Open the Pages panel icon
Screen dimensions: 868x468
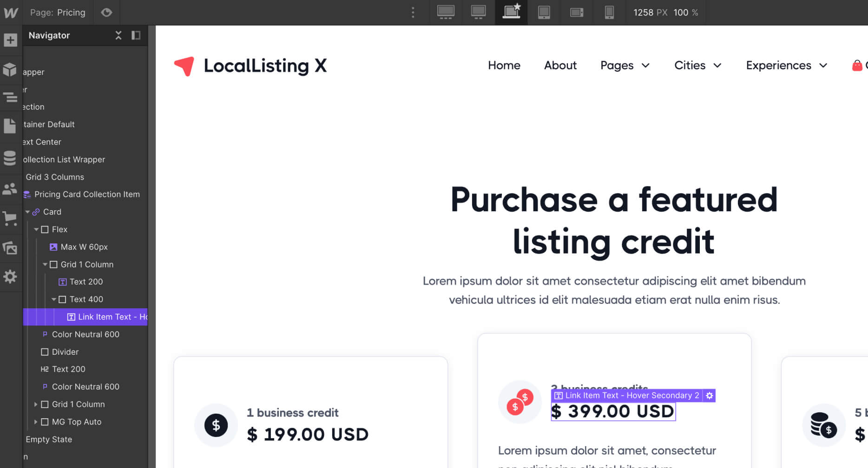click(x=10, y=126)
